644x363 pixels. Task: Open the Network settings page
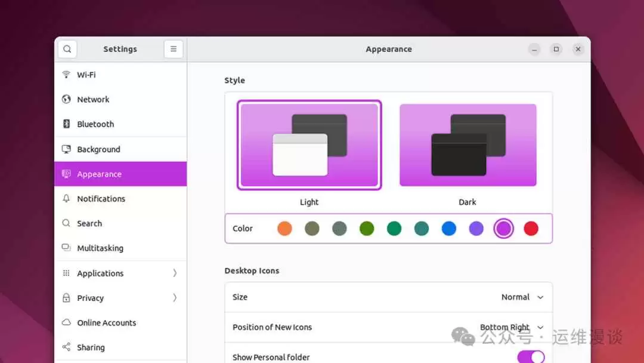[x=93, y=100]
